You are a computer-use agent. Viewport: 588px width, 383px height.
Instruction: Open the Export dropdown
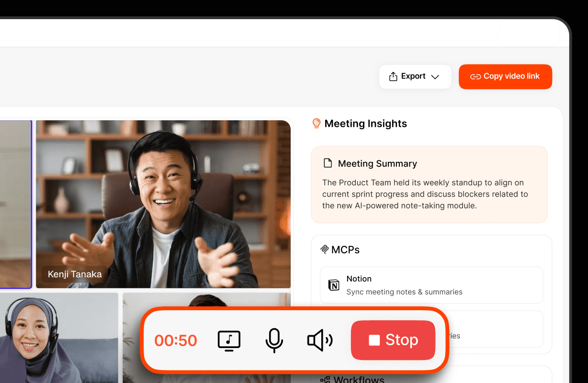(415, 77)
